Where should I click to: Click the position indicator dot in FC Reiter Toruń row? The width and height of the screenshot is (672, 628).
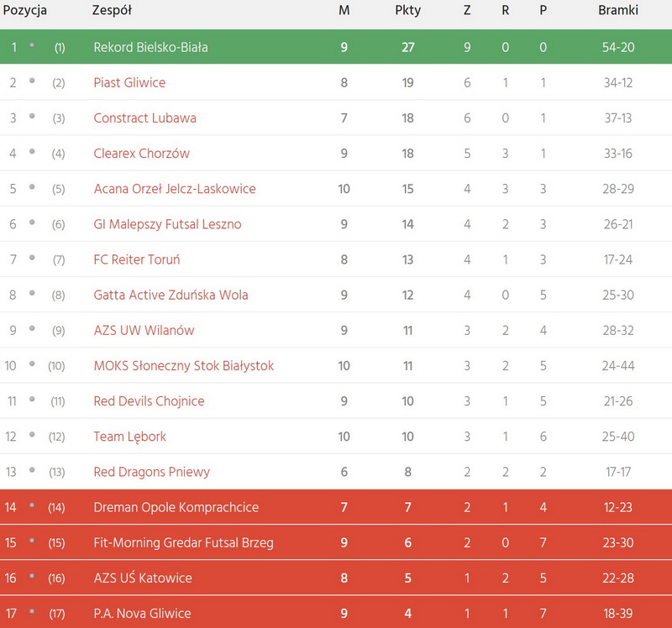coord(32,258)
